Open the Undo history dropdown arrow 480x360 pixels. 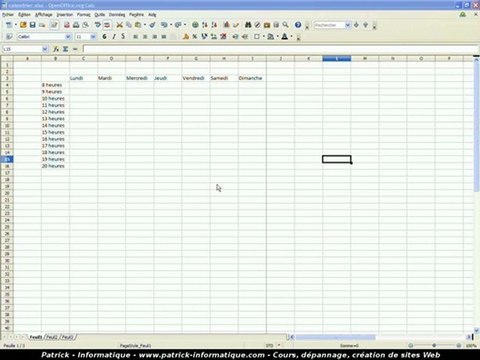coord(171,25)
